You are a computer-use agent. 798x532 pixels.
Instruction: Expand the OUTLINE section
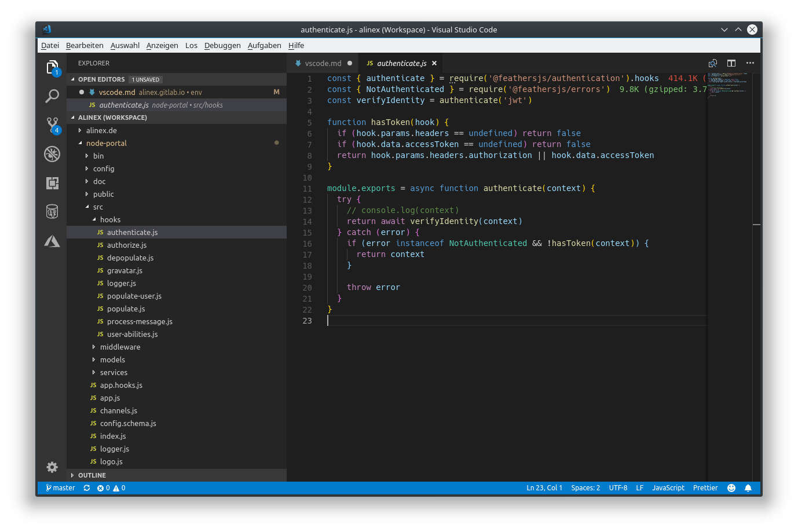(x=93, y=475)
